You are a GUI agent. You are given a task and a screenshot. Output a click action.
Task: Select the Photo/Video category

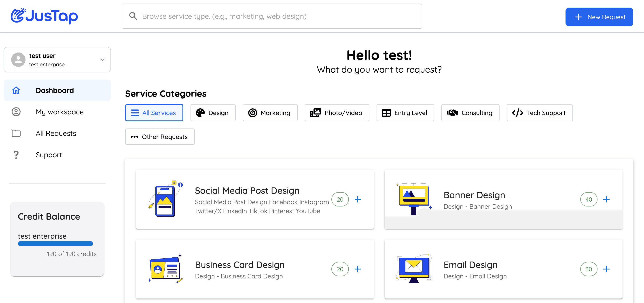point(337,113)
